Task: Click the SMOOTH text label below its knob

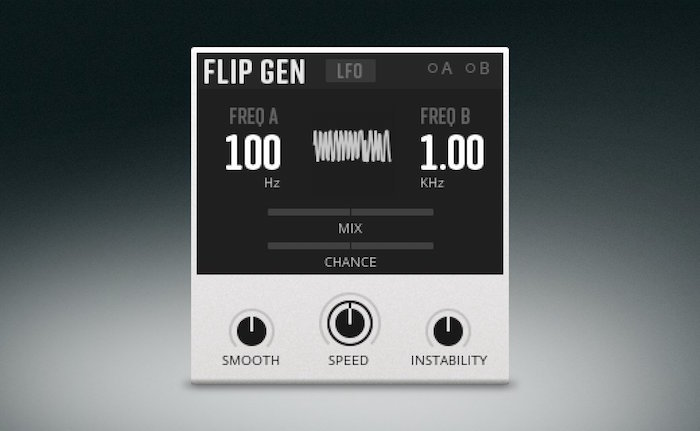Action: 251,360
